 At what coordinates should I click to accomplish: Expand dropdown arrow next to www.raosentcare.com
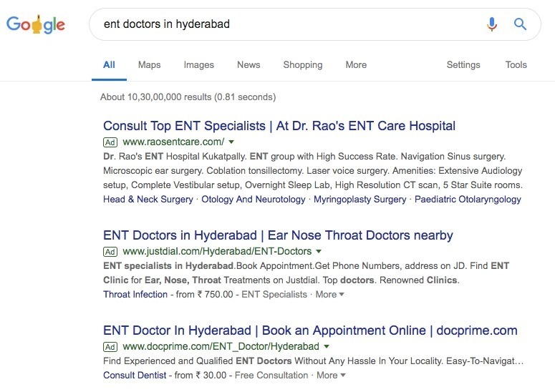pos(231,142)
